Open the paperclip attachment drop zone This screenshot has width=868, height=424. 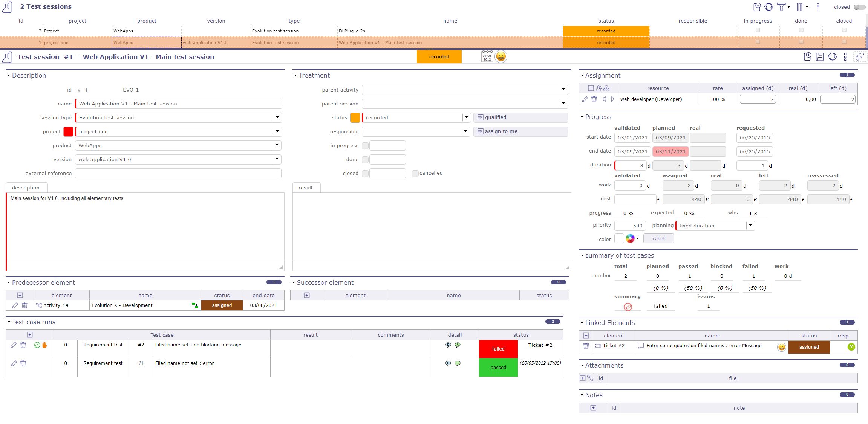(x=860, y=57)
